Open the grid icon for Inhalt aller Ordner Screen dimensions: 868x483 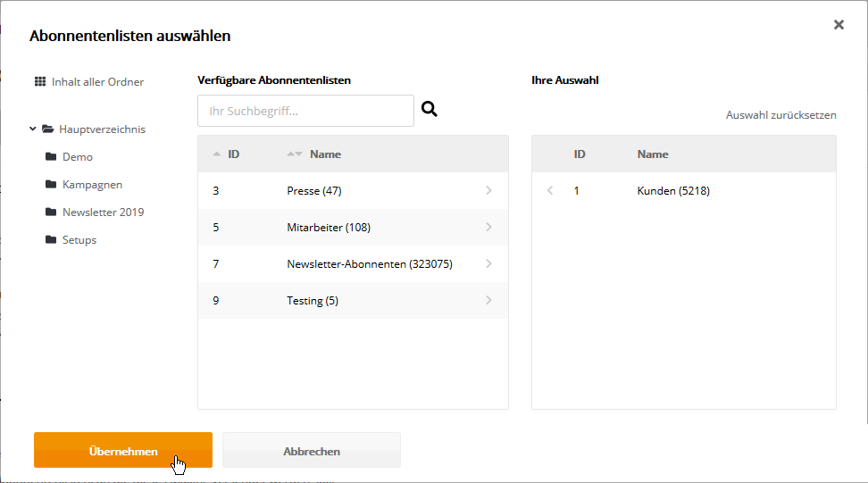(x=40, y=82)
